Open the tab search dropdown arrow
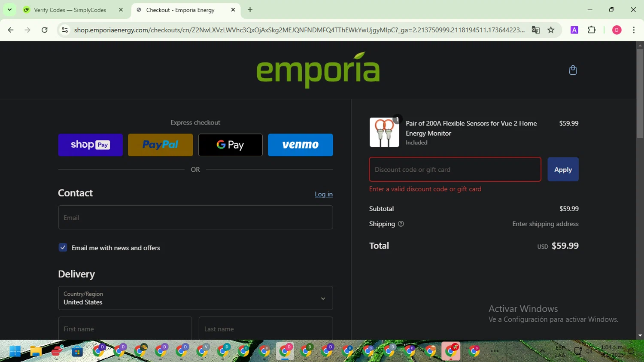This screenshot has width=644, height=362. [x=9, y=9]
